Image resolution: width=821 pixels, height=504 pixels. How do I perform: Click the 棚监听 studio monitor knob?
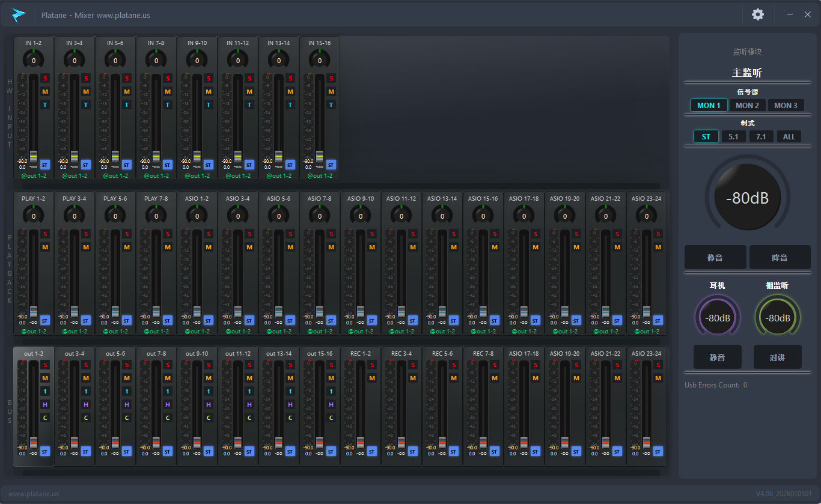click(778, 318)
